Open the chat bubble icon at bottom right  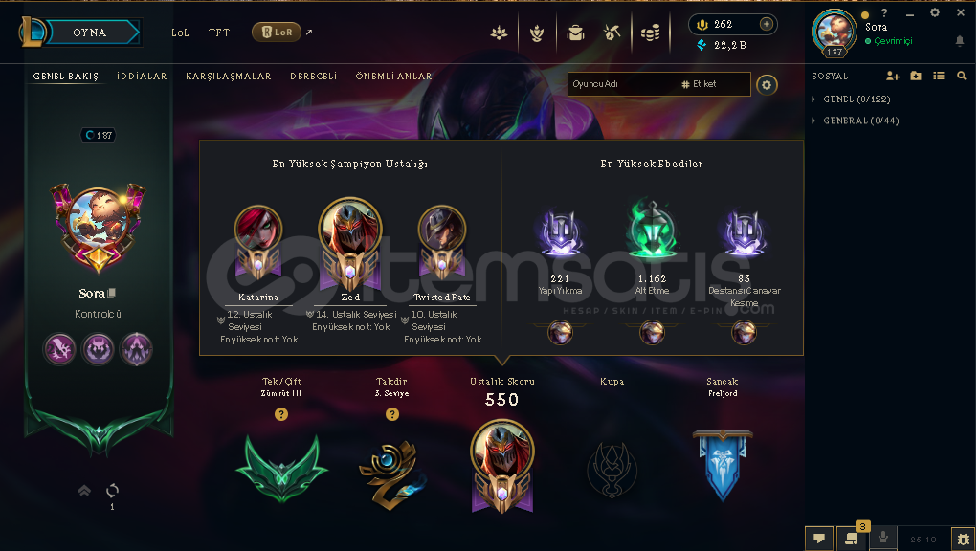click(x=819, y=538)
